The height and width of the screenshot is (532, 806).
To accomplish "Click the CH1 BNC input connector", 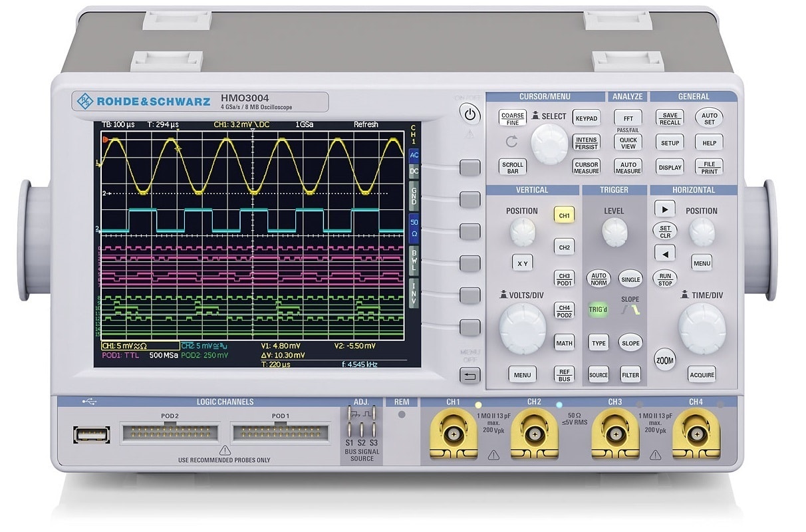I will 453,435.
